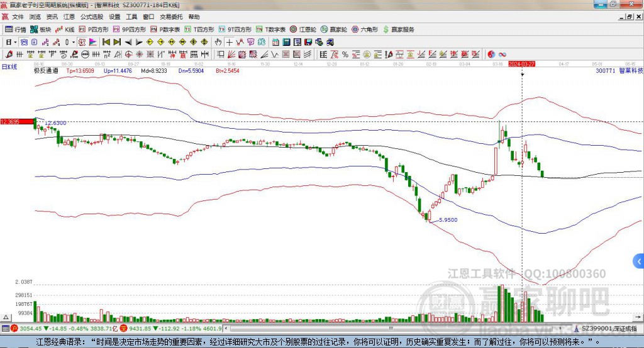This screenshot has width=644, height=348.
Task: Click the horizontal scrollbar at bottom
Action: coord(392,329)
